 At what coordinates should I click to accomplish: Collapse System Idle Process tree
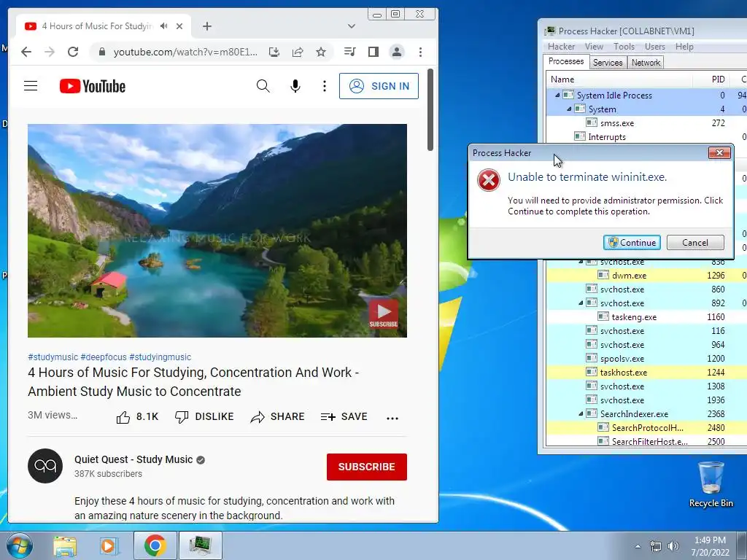(557, 96)
